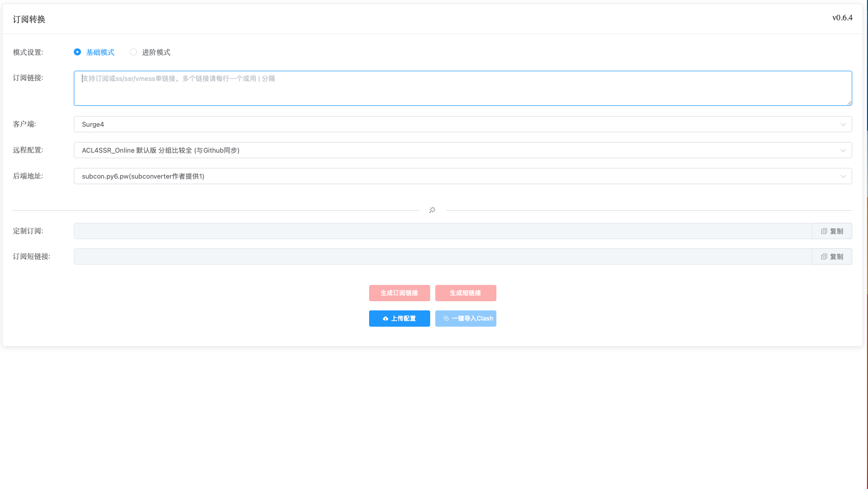Grab the 订阅链接 textarea resize handle
Image resolution: width=868 pixels, height=489 pixels.
click(x=849, y=103)
